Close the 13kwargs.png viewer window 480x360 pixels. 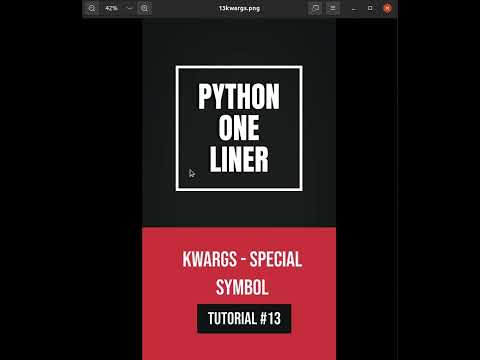pos(387,8)
